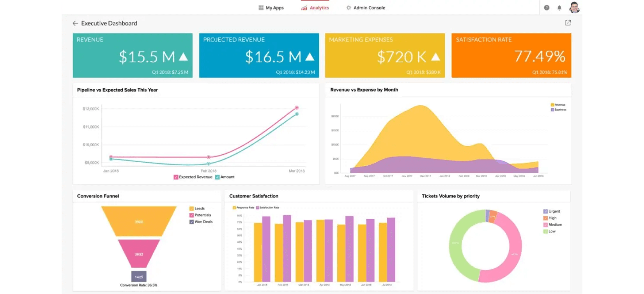Click the Leads funnel segment 3900

[x=139, y=221]
